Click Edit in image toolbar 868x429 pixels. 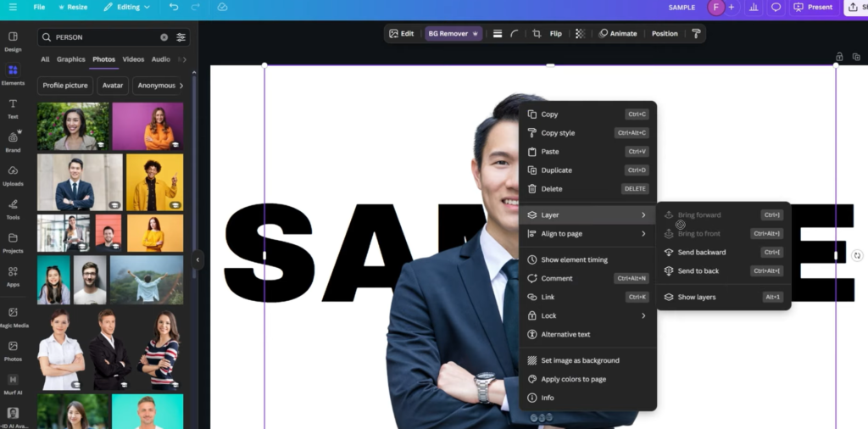(401, 34)
